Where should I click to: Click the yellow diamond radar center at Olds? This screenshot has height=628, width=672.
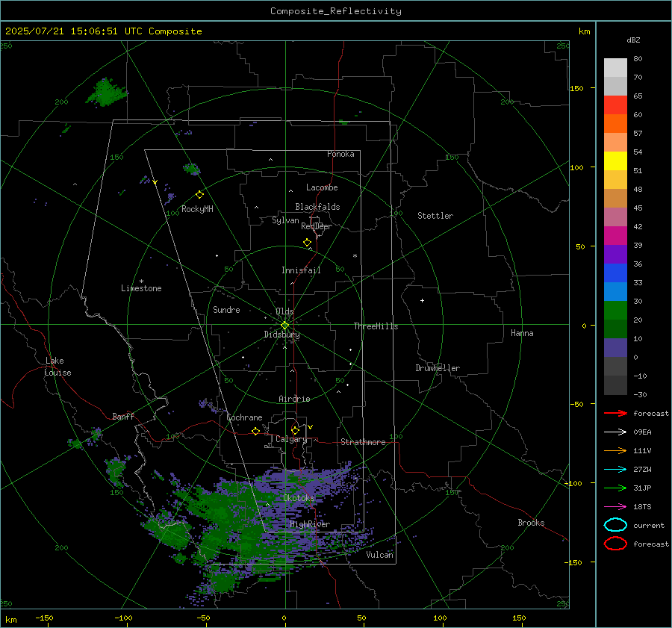click(284, 326)
